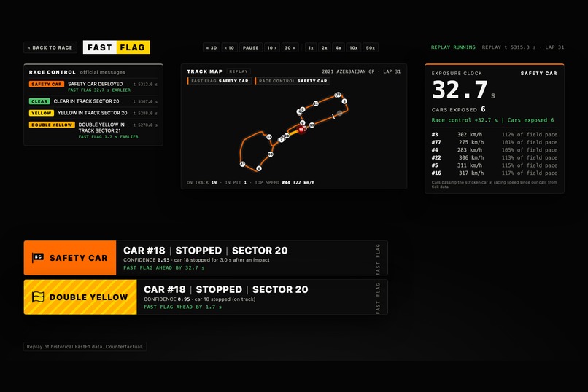Viewport: 588px width, 392px height.
Task: Rewind replay by 30 seconds
Action: [212, 48]
